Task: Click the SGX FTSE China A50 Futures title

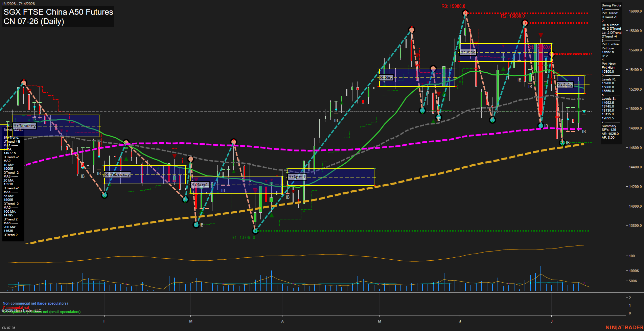Action: (x=58, y=12)
